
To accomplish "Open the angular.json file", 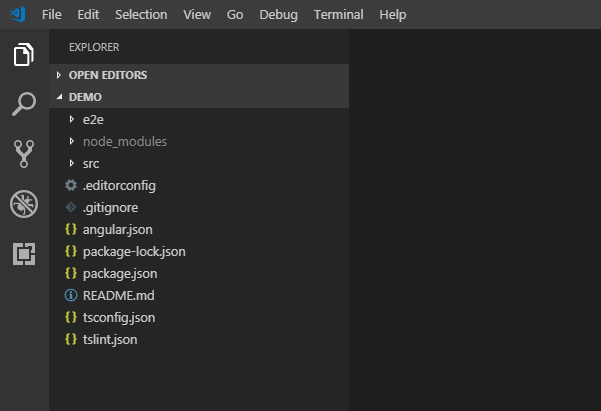I will pyautogui.click(x=117, y=229).
